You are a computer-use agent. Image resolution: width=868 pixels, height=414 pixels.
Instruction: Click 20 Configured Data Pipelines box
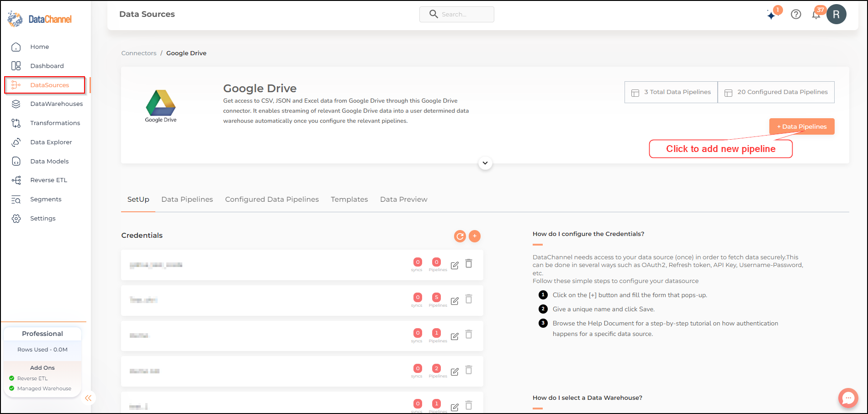pos(776,92)
